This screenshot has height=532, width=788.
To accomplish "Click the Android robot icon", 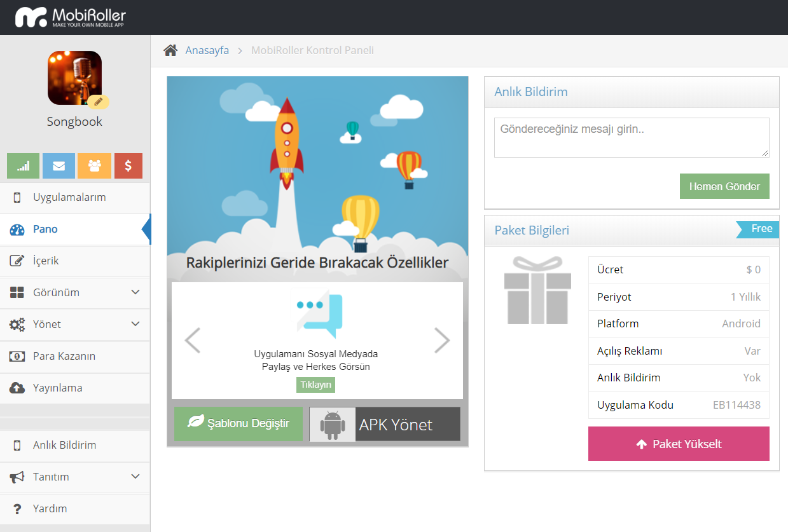I will 333,425.
